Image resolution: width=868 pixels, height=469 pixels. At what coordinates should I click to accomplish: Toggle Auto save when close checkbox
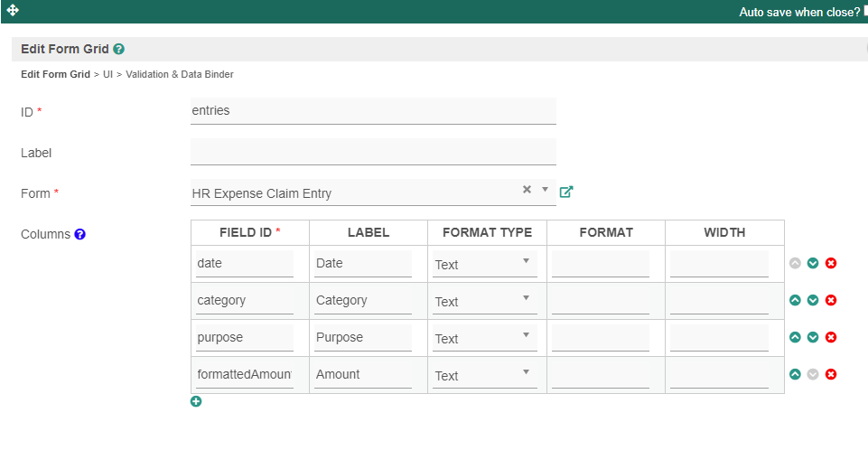865,11
